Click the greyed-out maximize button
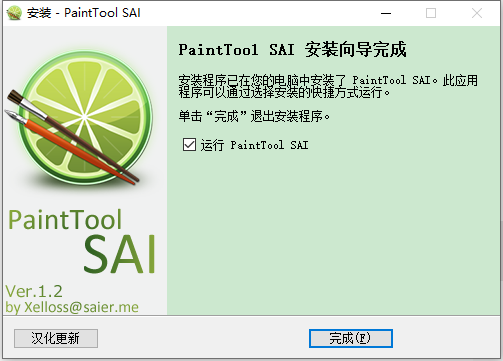The height and width of the screenshot is (361, 503). click(431, 13)
